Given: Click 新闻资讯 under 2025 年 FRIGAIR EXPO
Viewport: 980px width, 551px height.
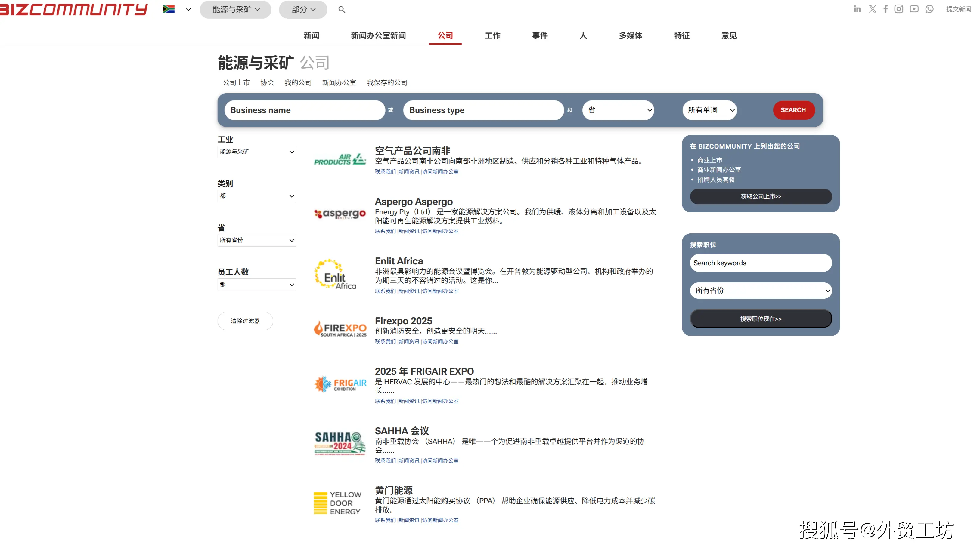Looking at the screenshot, I should pos(409,401).
